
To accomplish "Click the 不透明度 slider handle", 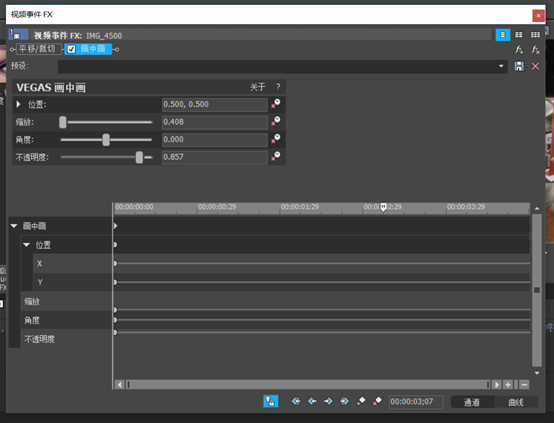I will [139, 157].
